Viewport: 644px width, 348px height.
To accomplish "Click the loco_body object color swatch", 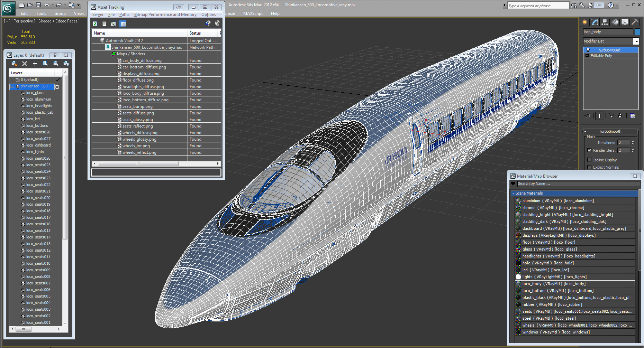I will pyautogui.click(x=637, y=32).
